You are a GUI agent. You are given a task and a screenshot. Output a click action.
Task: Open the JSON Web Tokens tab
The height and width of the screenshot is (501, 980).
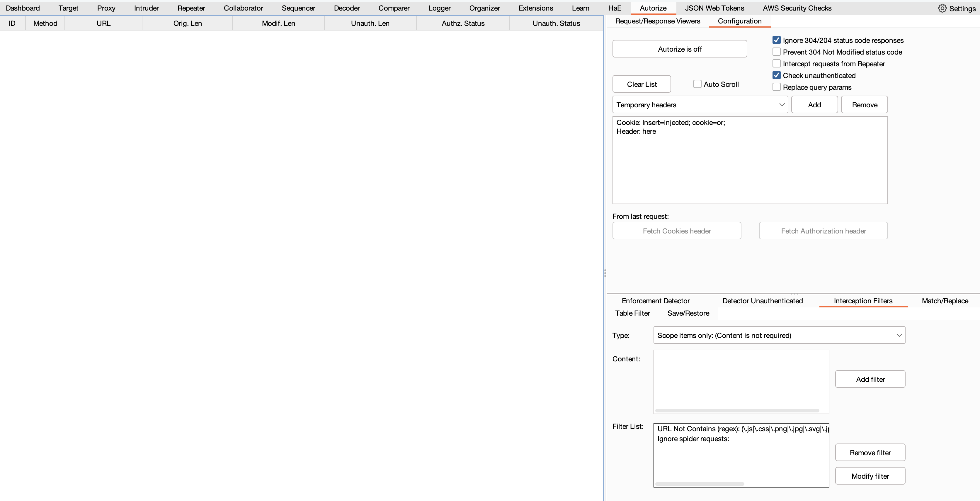coord(714,8)
